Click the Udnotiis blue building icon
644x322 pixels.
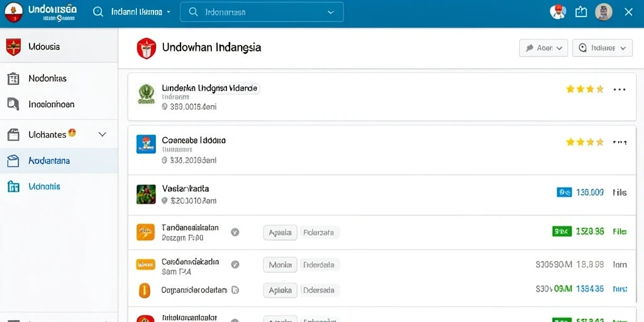13,187
